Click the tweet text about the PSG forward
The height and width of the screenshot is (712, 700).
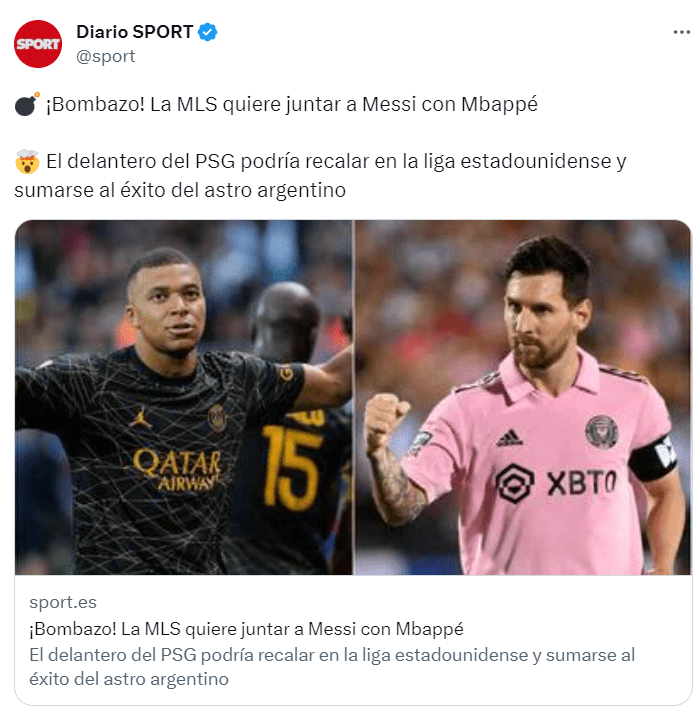(320, 175)
